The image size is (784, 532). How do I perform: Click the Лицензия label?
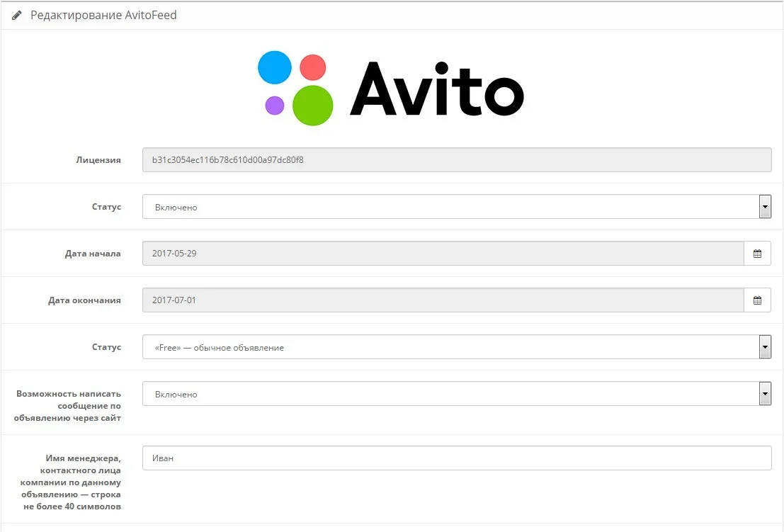pos(98,160)
